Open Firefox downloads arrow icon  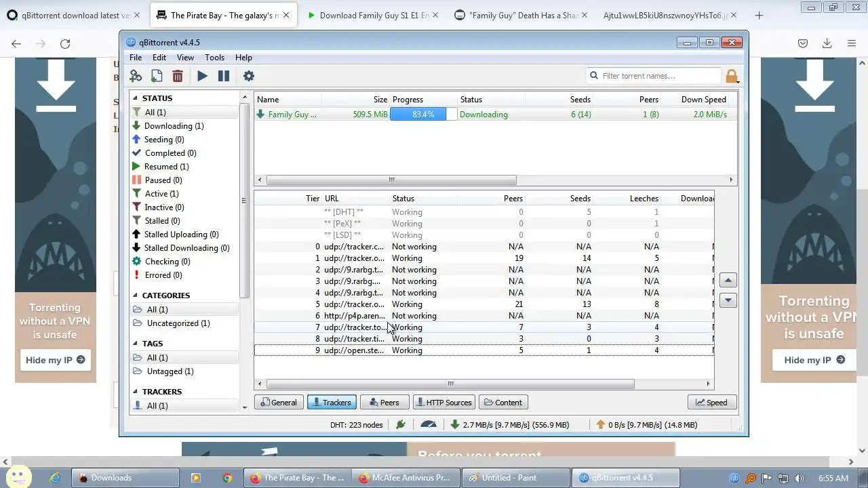click(827, 43)
